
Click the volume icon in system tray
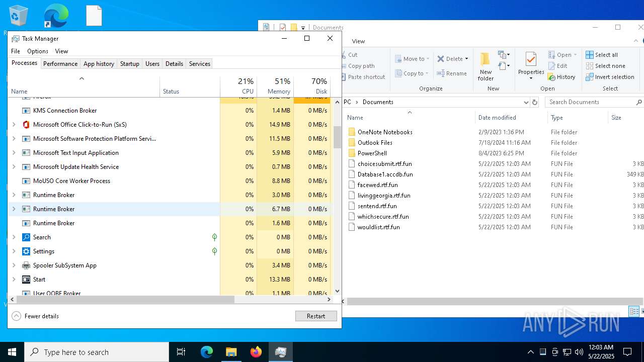pyautogui.click(x=579, y=352)
